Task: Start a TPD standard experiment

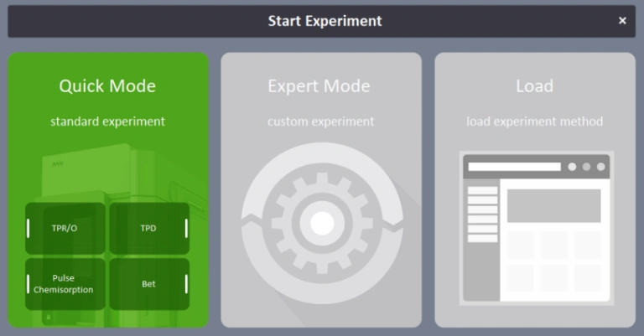Action: point(148,228)
